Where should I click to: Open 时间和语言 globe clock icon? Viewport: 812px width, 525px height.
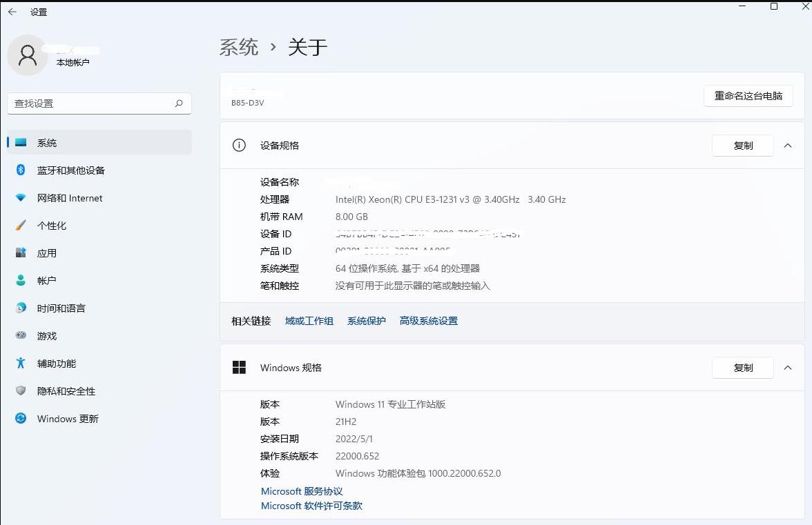click(21, 308)
